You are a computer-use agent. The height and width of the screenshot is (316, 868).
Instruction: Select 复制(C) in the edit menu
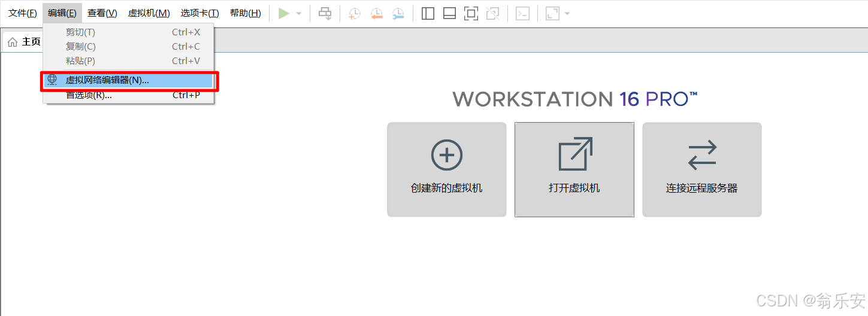coord(128,46)
